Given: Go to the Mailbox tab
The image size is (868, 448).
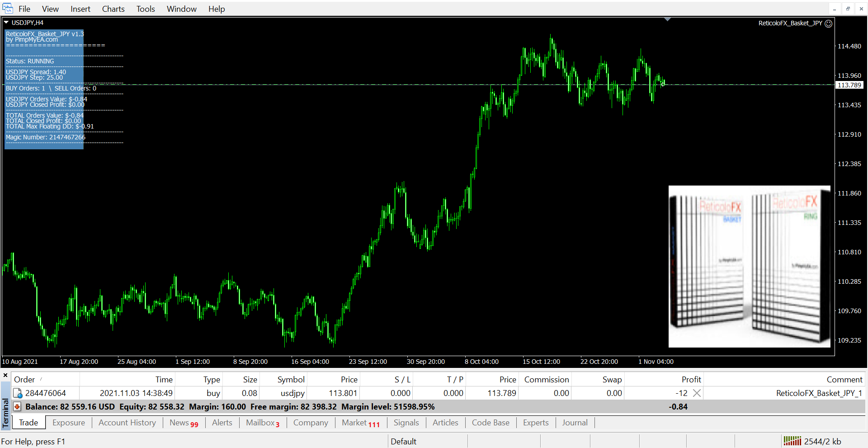Looking at the screenshot, I should pos(262,423).
